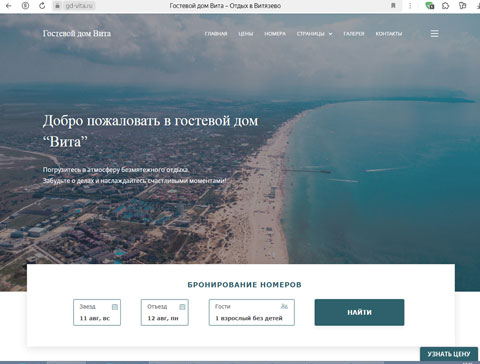Click the guests people icon in Гости field

pyautogui.click(x=284, y=306)
